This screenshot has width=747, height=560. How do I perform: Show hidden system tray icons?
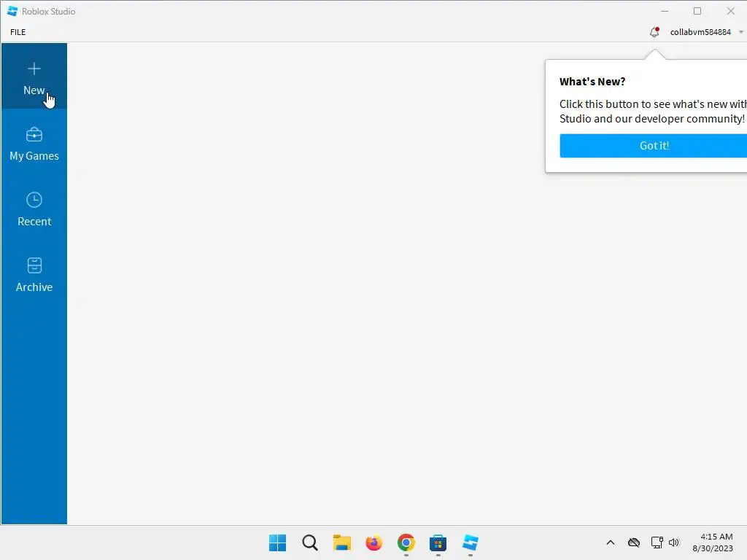point(611,542)
